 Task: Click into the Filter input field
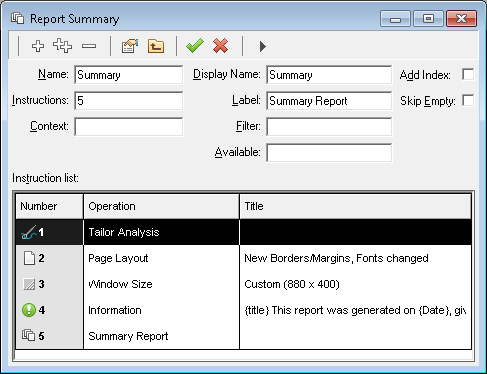[329, 127]
